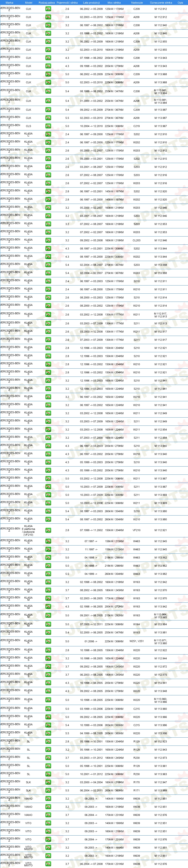This screenshot has height=868, width=188.
Task: Click fuel icon in CLK C208 M 112.940 row
Action: [48, 25]
